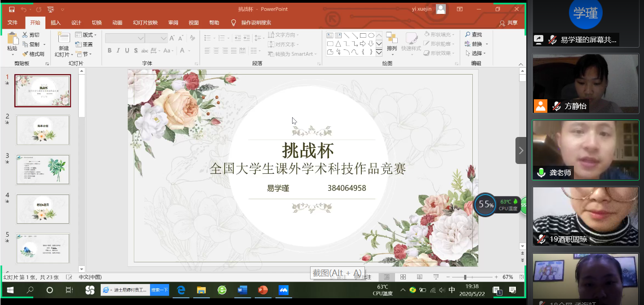Select slide 3 thumbnail in slide panel
Viewport: 644px width, 305px height.
[x=43, y=169]
